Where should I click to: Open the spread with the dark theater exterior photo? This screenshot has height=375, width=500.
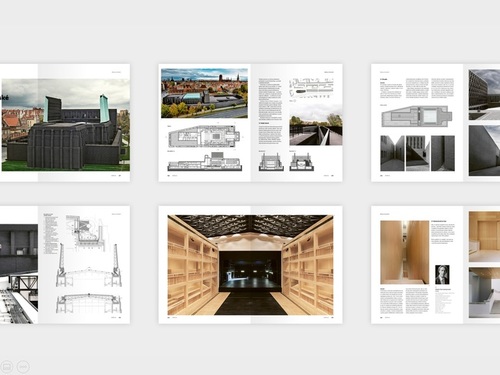click(x=65, y=123)
